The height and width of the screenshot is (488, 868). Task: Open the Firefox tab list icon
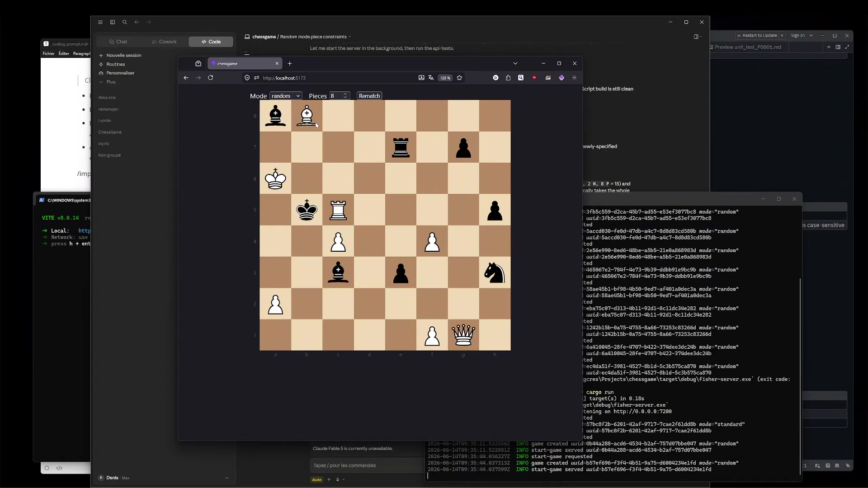pyautogui.click(x=198, y=64)
